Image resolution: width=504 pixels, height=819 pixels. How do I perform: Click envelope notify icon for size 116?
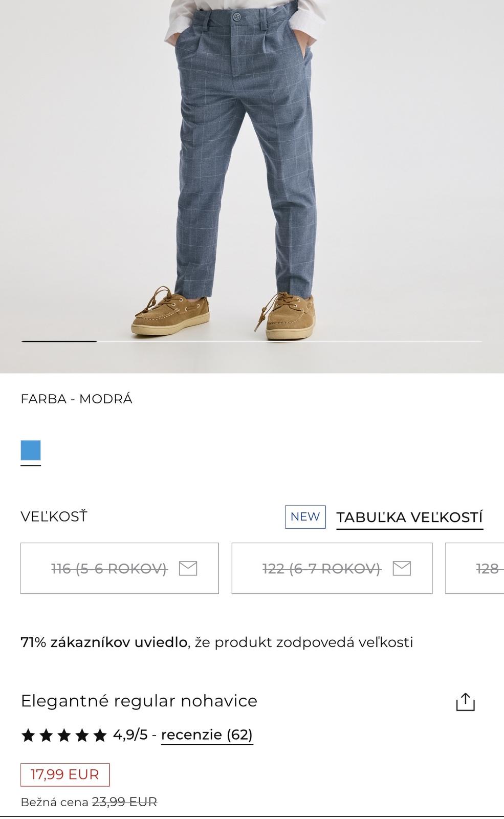click(x=188, y=568)
